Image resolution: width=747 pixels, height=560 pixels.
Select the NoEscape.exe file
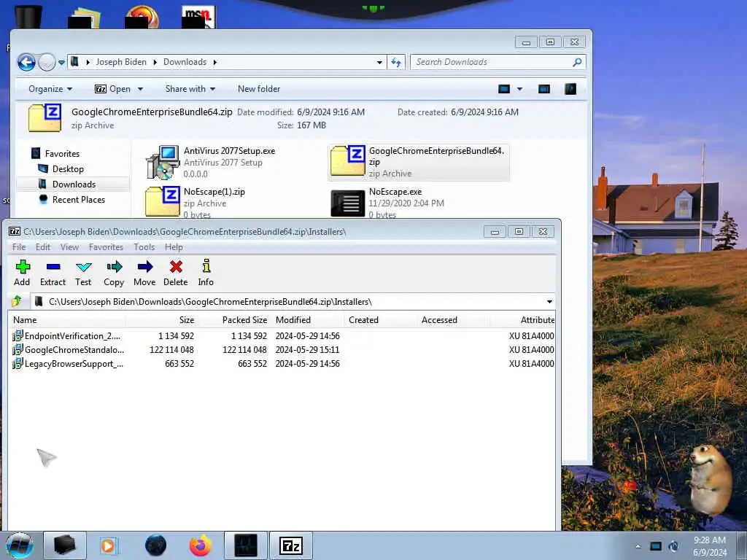[388, 203]
